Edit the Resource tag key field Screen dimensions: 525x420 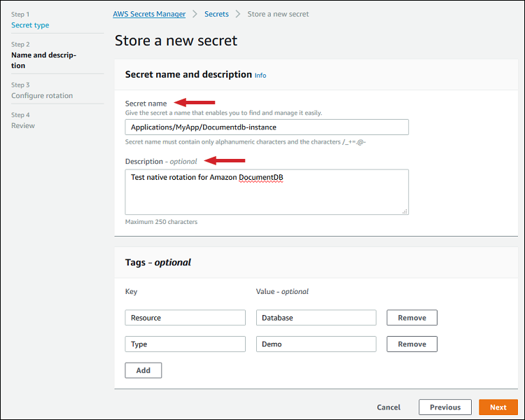(185, 318)
